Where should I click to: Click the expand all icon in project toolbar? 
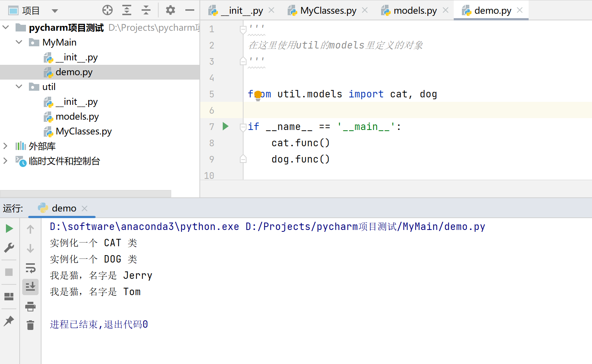[x=127, y=10]
